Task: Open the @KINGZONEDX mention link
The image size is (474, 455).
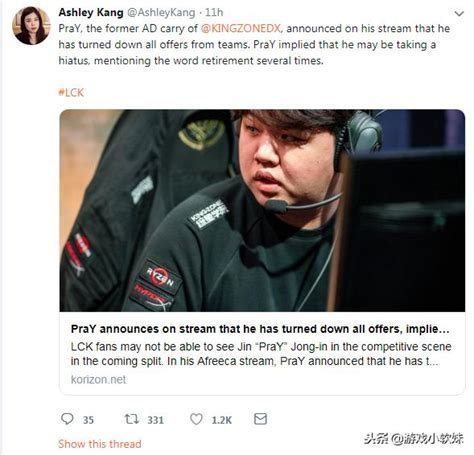Action: point(241,28)
